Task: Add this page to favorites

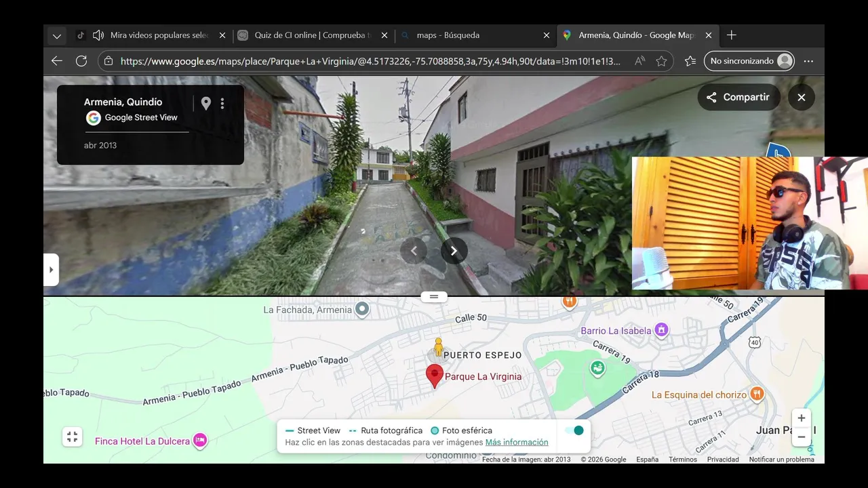Action: (661, 61)
